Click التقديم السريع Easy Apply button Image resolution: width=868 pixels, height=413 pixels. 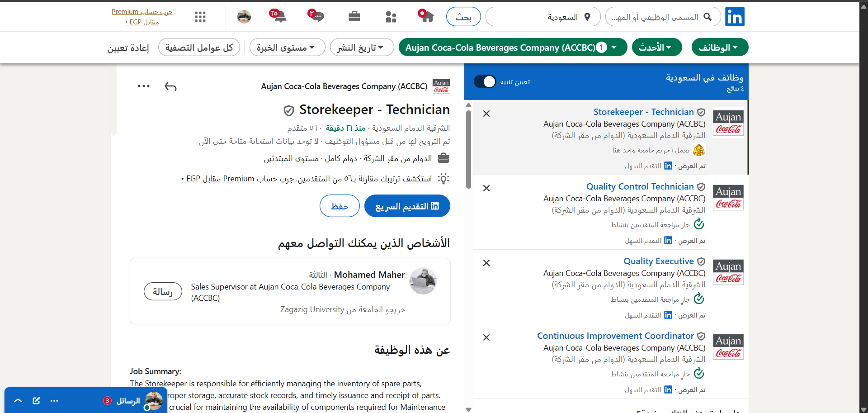click(x=407, y=206)
